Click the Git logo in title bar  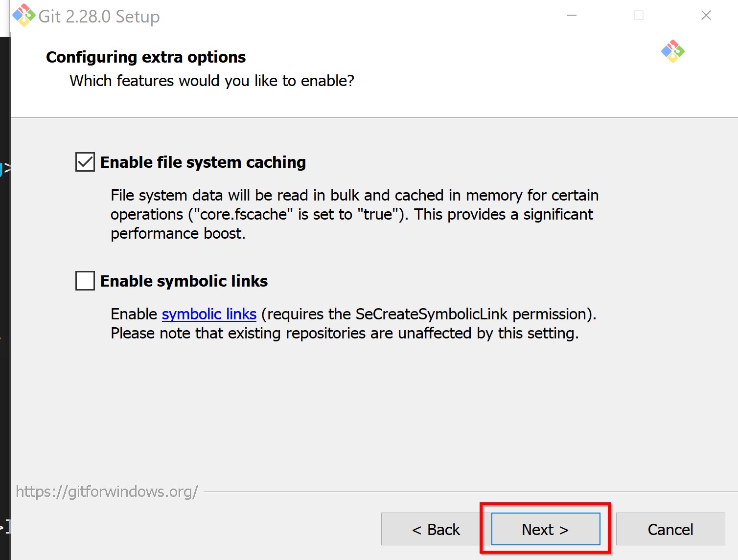(x=23, y=15)
